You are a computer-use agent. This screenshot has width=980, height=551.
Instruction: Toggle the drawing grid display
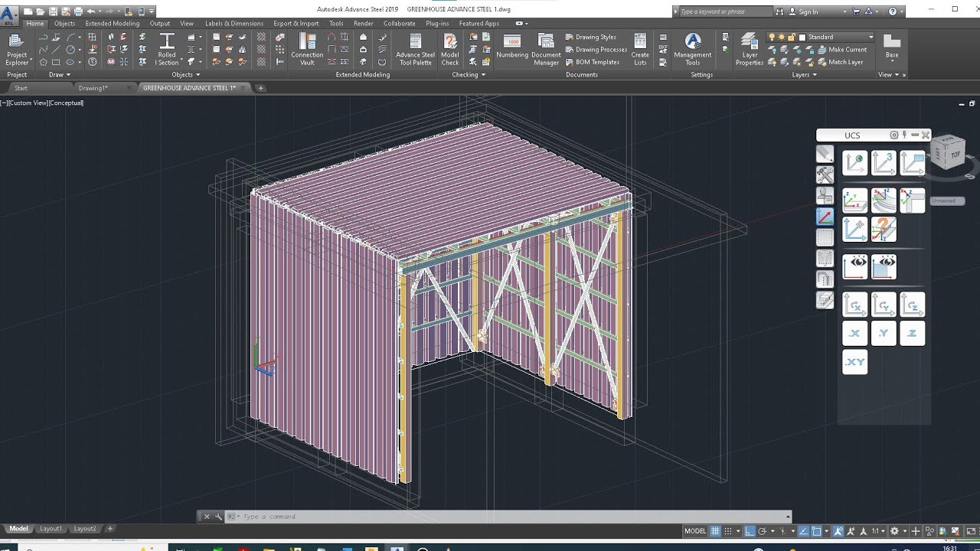pos(715,531)
